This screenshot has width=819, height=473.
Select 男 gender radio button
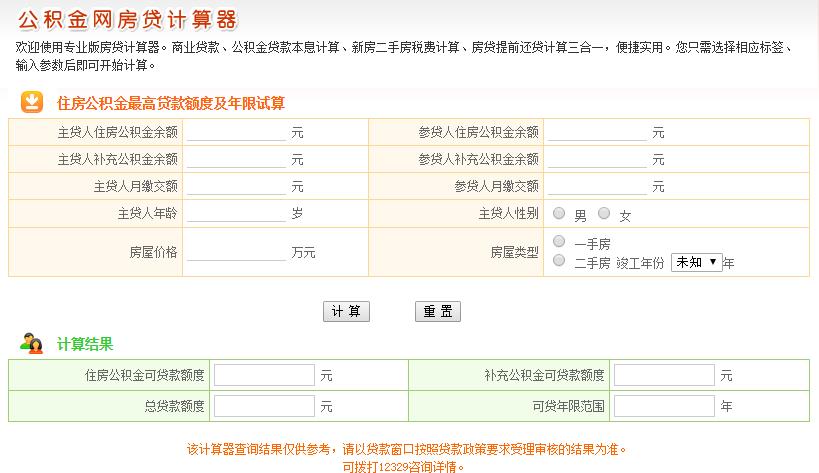559,213
